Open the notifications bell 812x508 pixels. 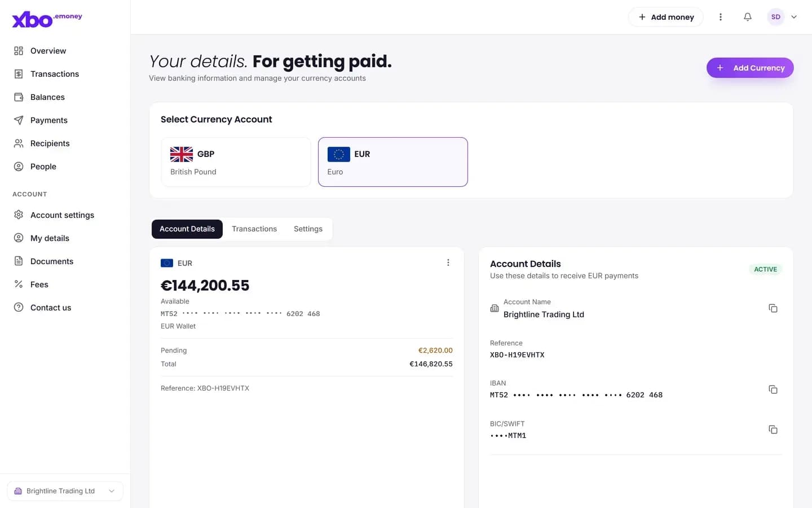click(748, 17)
